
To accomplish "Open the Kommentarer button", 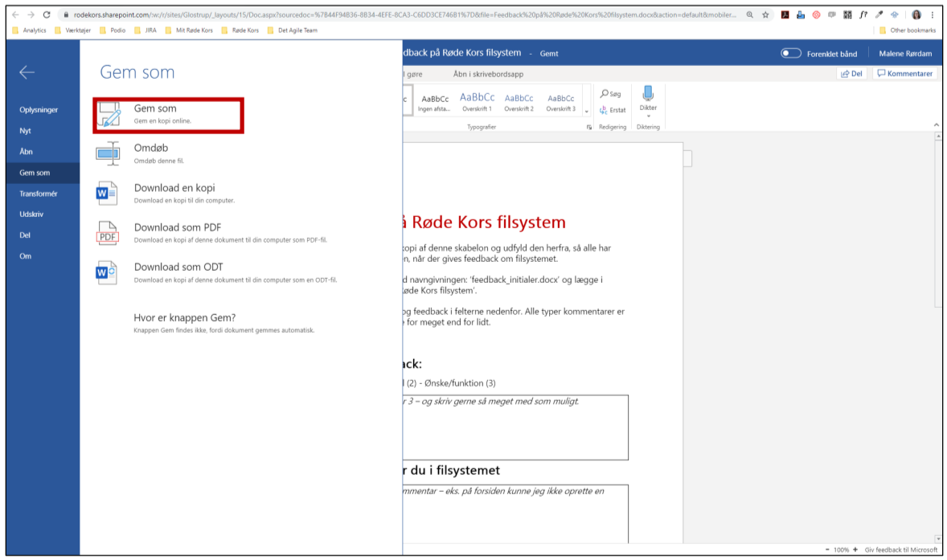I will coord(904,74).
